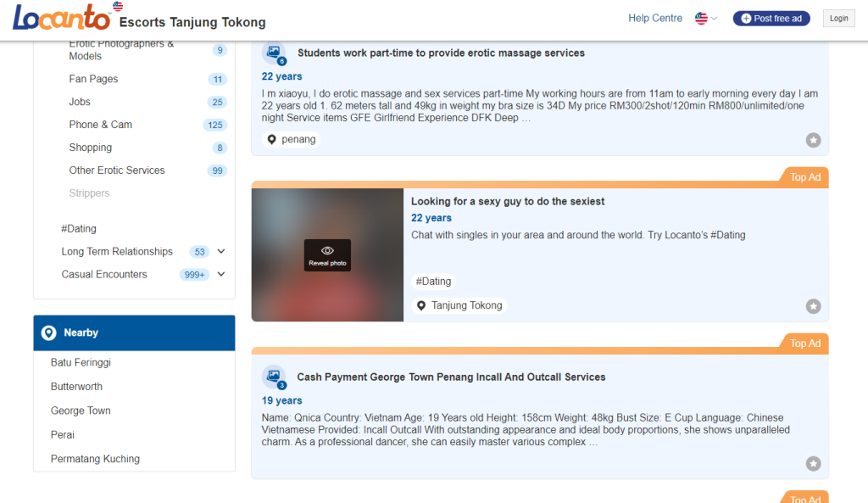868x503 pixels.
Task: Click the Locanto logo
Action: (x=61, y=18)
